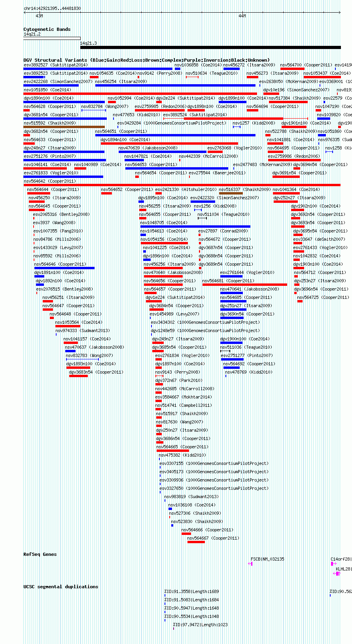Screen dimensions: 352x644
Task: Click the black 14q21.3 cytoband bar
Action: (210, 47)
